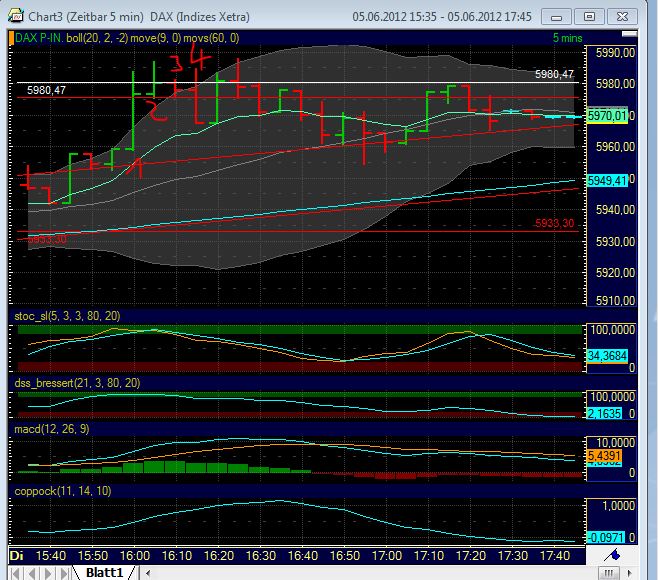Jump to last sheet with tab navigation arrow

64,573
